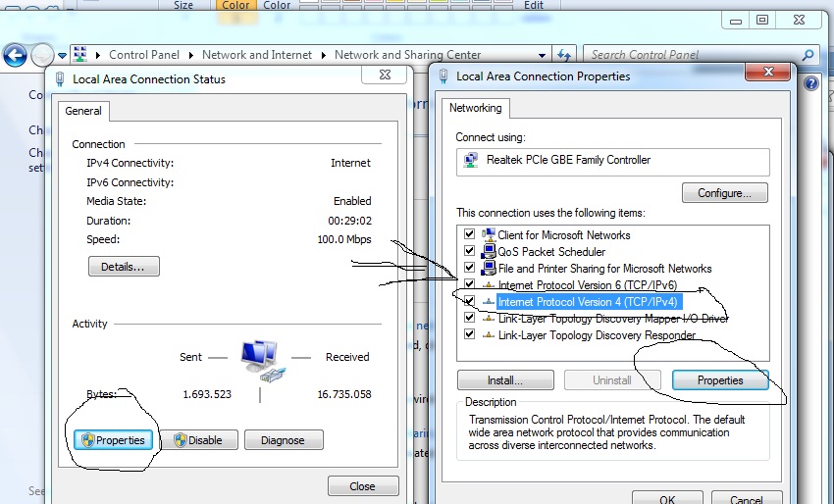The width and height of the screenshot is (834, 504).
Task: Select Link-Layer Topology Discovery Responder item
Action: coord(597,335)
